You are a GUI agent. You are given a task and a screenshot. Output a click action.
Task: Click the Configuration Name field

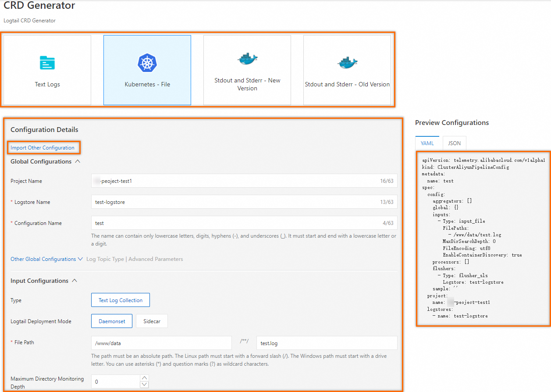click(244, 223)
